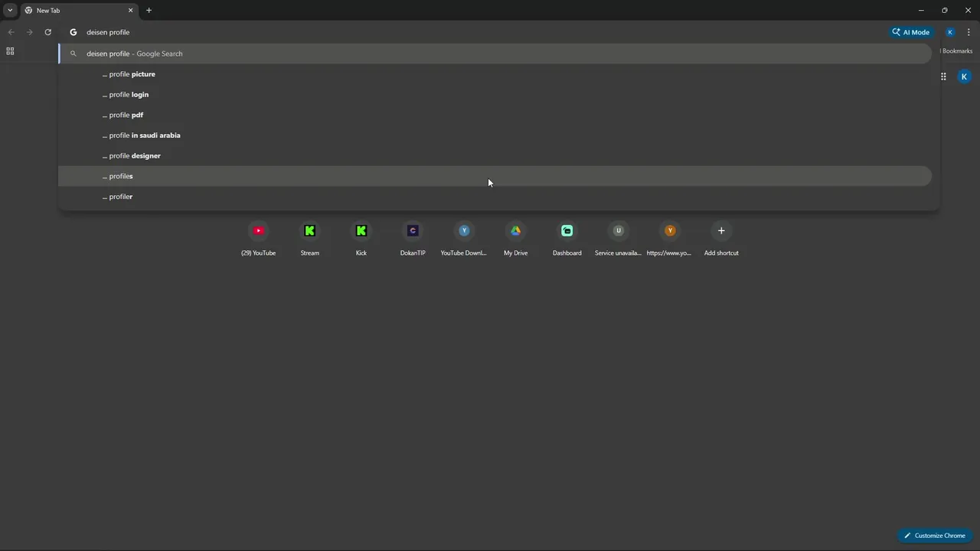
Task: Choose the "profile in saudi arabia" suggestion
Action: click(495, 135)
